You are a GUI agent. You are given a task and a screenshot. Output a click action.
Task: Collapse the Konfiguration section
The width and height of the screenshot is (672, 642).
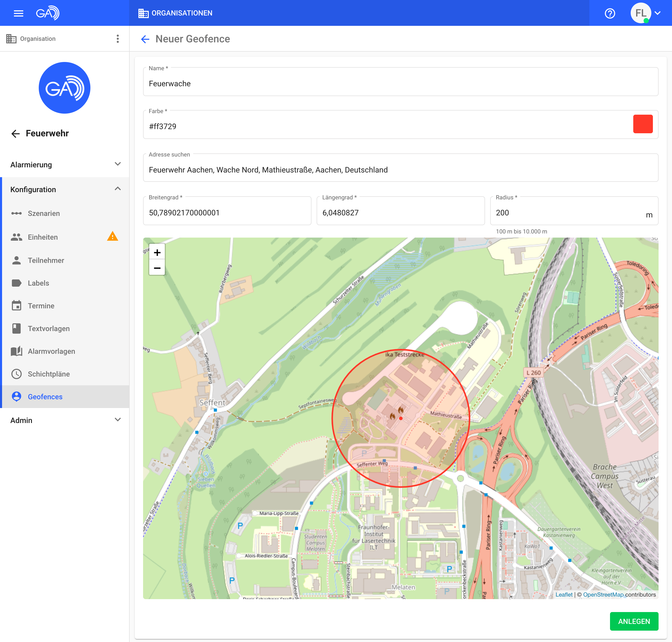pyautogui.click(x=118, y=189)
